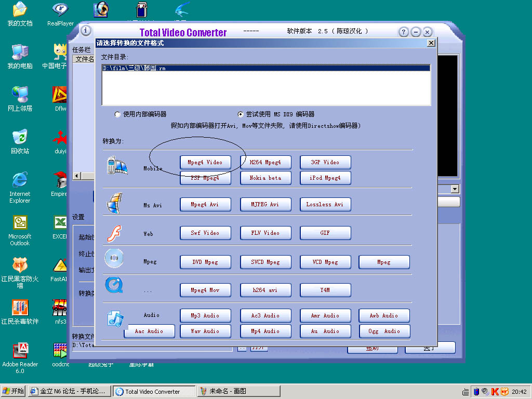The image size is (532, 399).
Task: Open the RealPlayer desktop icon
Action: point(60,14)
